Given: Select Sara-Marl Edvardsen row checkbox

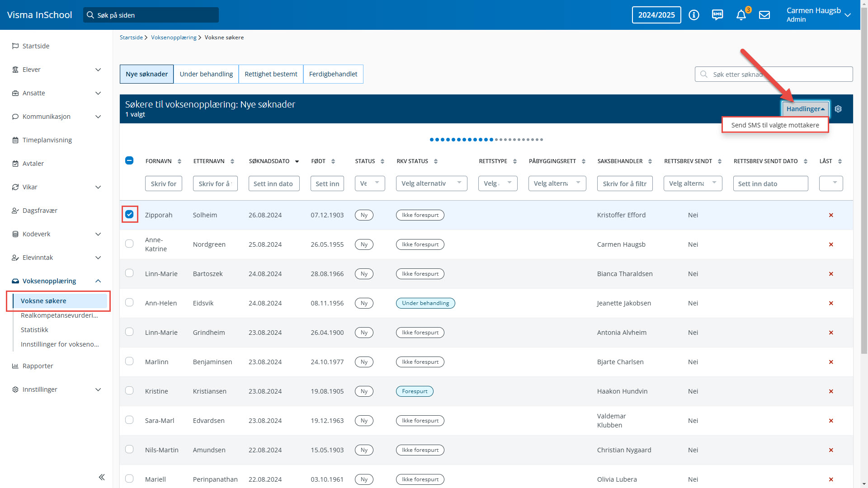Looking at the screenshot, I should 129,420.
